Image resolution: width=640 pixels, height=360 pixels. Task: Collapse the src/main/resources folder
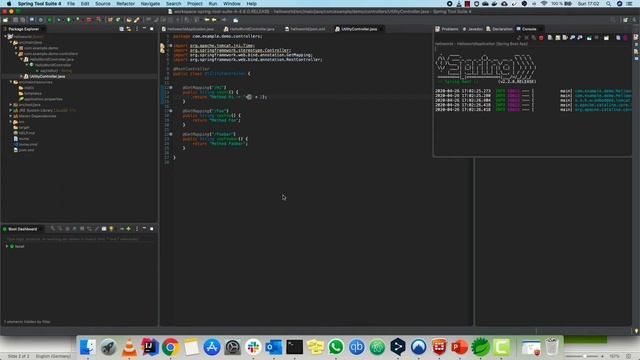(x=11, y=82)
